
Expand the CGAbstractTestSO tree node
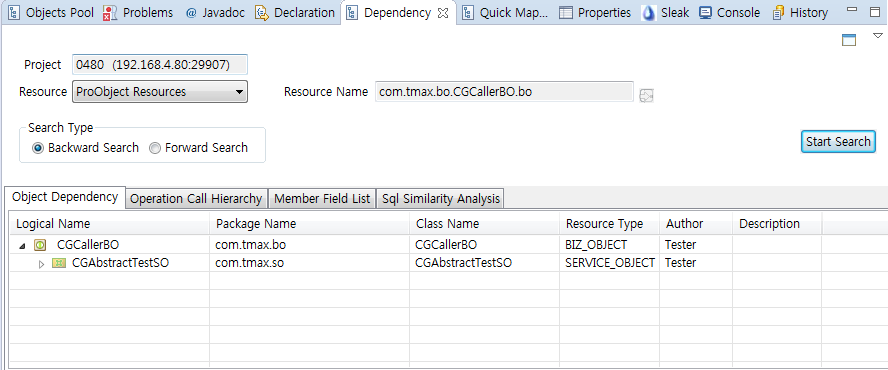coord(41,264)
